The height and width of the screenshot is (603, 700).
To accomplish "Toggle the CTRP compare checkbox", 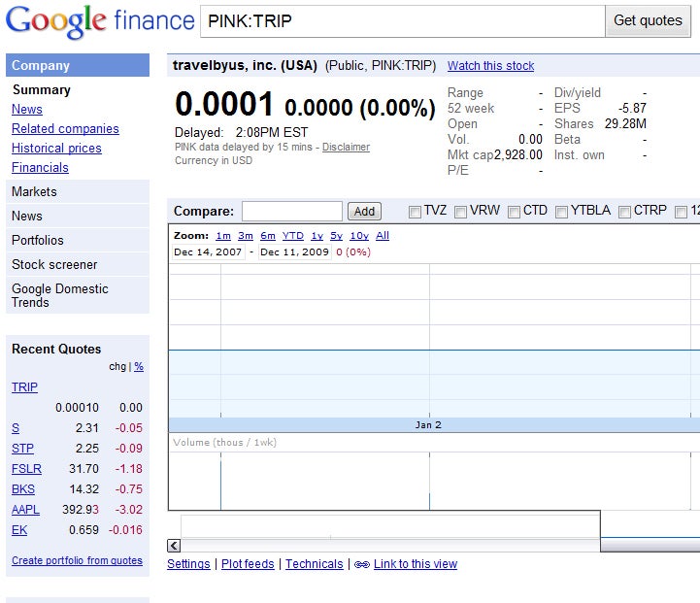I will tap(624, 212).
